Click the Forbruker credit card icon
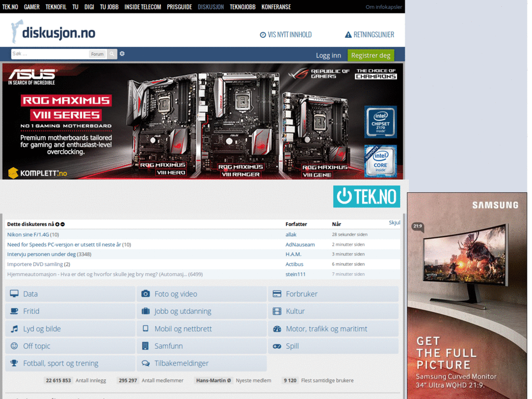Viewport: 532px width, 399px height. coord(277,294)
